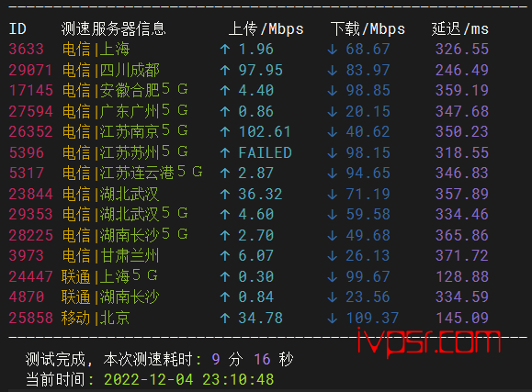Image resolution: width=532 pixels, height=392 pixels.
Task: Click the upload arrow beside FAILED
Action: (225, 153)
